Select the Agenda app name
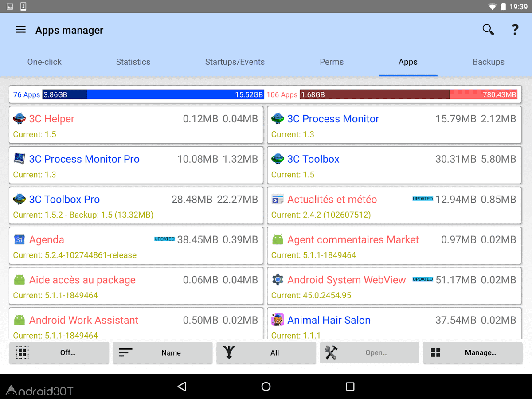Image resolution: width=532 pixels, height=399 pixels. [x=47, y=240]
